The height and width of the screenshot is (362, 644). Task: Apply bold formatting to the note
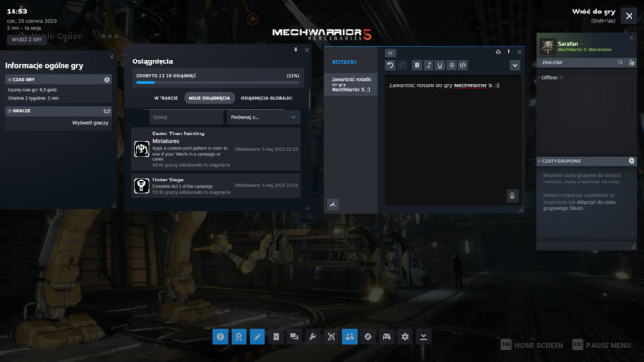417,65
